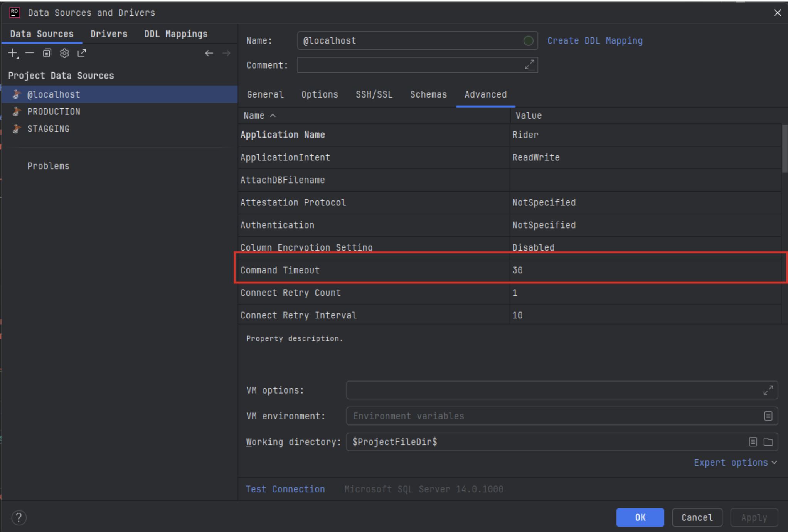
Task: Select the PRODUCTION data source
Action: pos(120,112)
